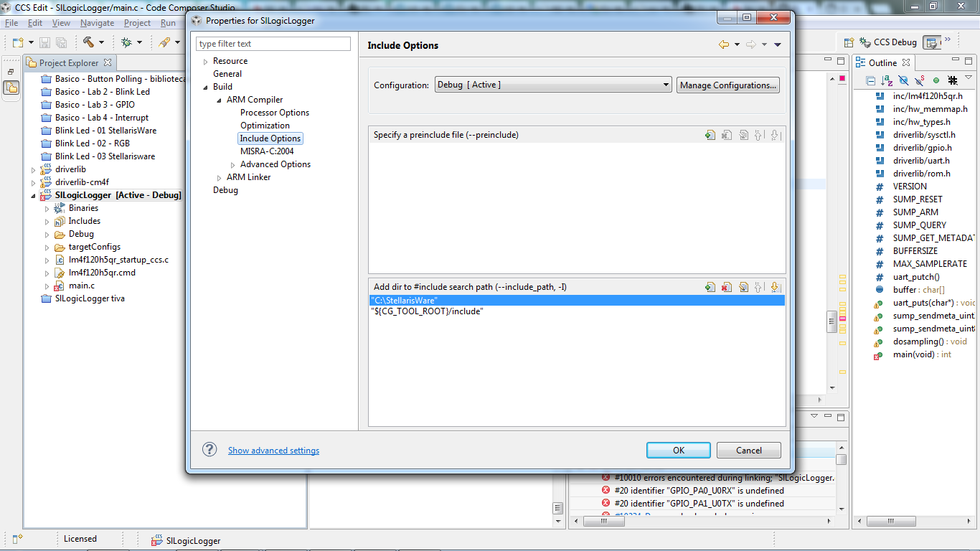Toggle Hide Inactive Elements icon in the Outline toolbar

[x=953, y=80]
